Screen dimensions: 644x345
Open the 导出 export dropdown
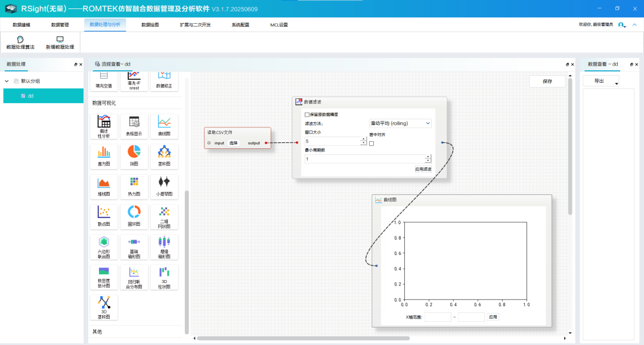click(x=601, y=81)
